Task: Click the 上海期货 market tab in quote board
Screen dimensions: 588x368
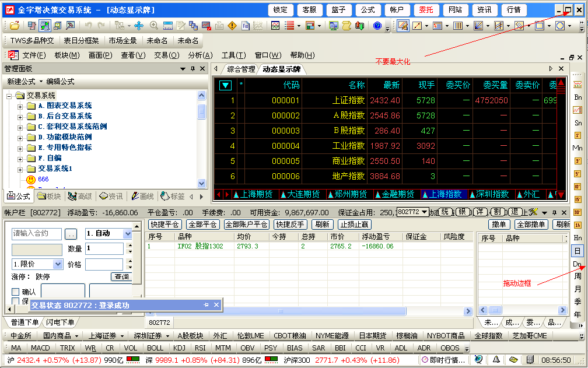Action: (255, 194)
